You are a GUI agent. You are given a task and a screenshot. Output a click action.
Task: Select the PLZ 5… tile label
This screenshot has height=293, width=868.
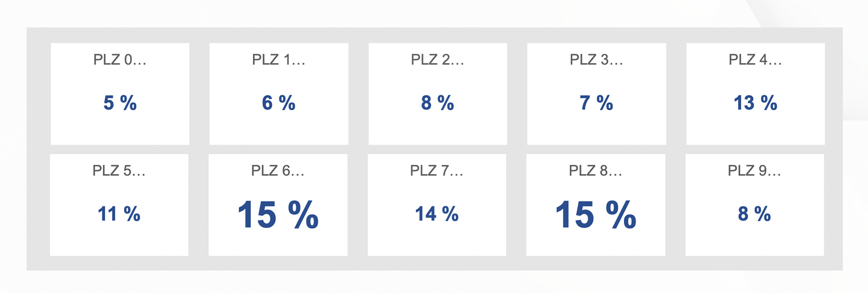pos(119,171)
